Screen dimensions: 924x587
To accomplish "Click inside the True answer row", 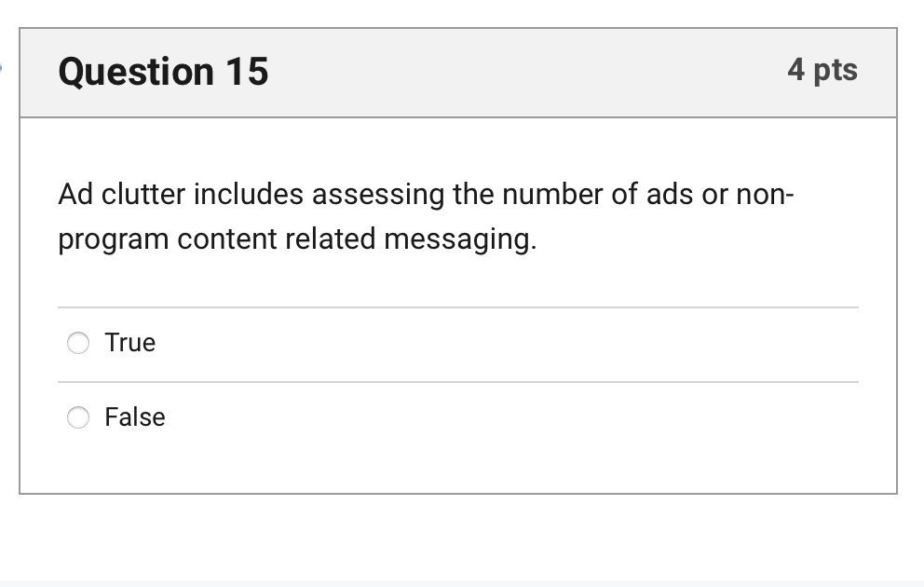I will click(x=373, y=343).
